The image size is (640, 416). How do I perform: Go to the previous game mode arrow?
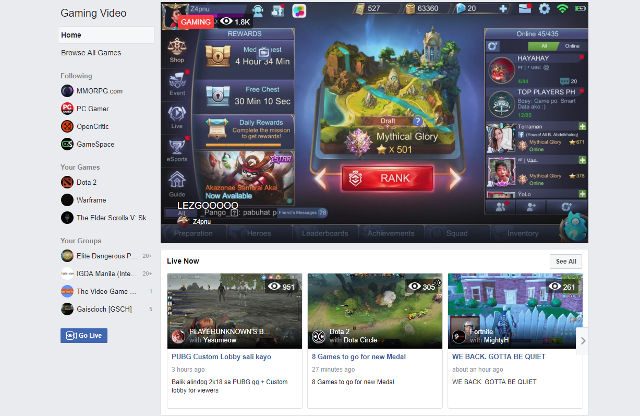click(321, 178)
